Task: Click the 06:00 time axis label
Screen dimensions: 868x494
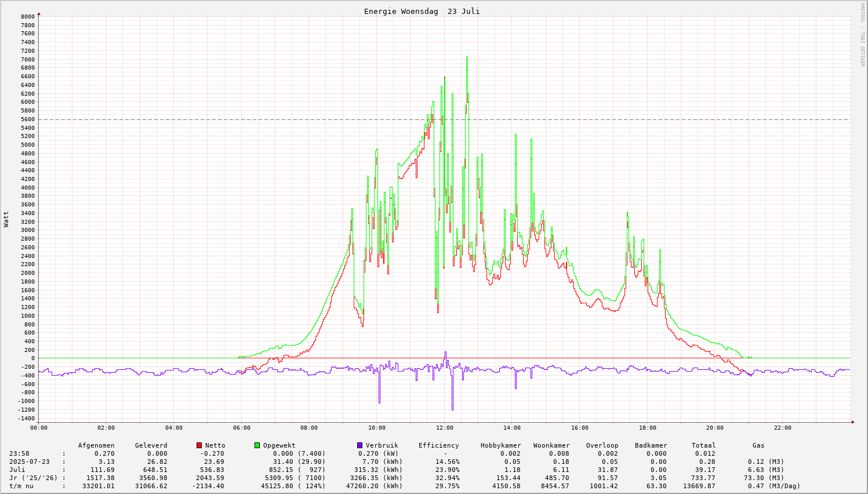Action: (241, 428)
